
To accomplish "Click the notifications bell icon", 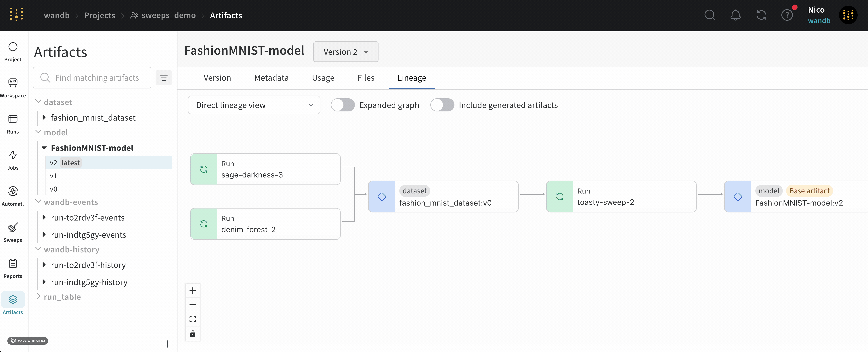I will click(735, 15).
